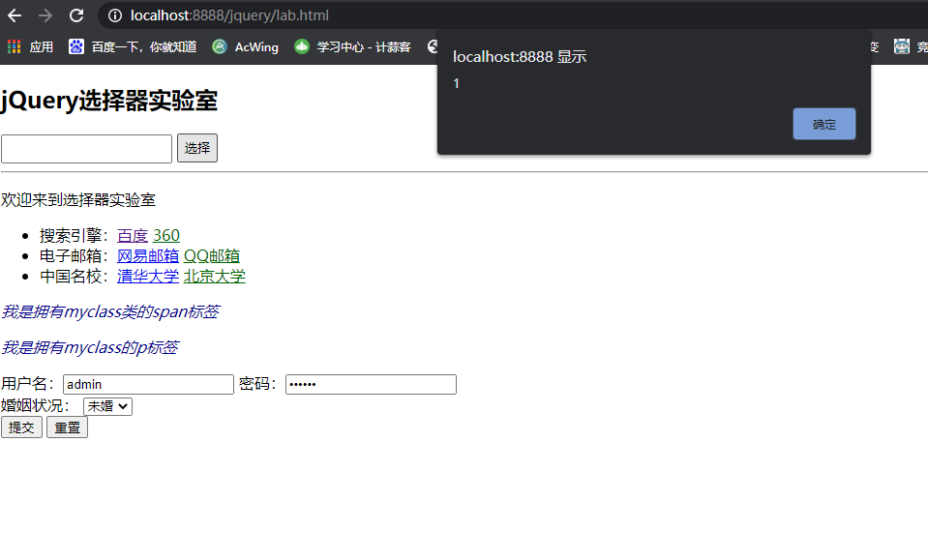Click the 选择 button

(197, 148)
